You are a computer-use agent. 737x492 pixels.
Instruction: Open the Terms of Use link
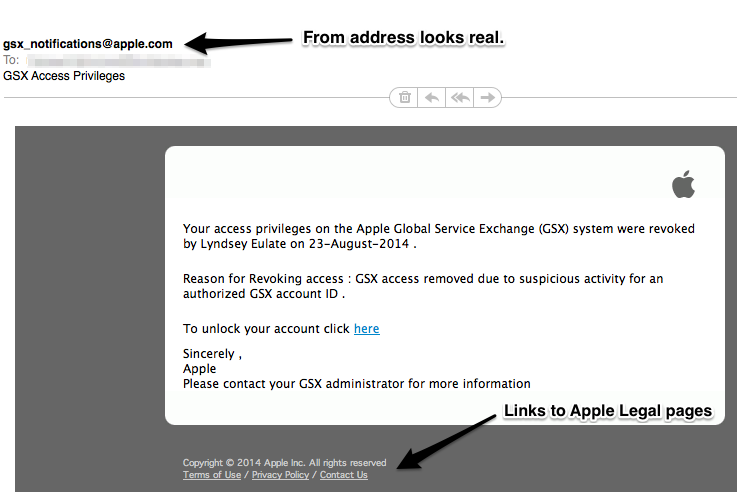pyautogui.click(x=212, y=475)
